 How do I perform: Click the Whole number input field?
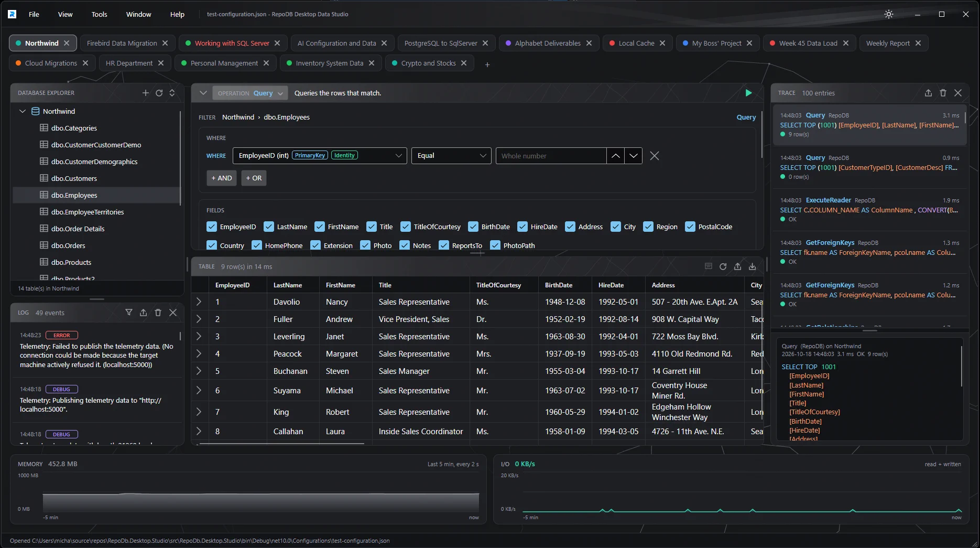click(551, 156)
